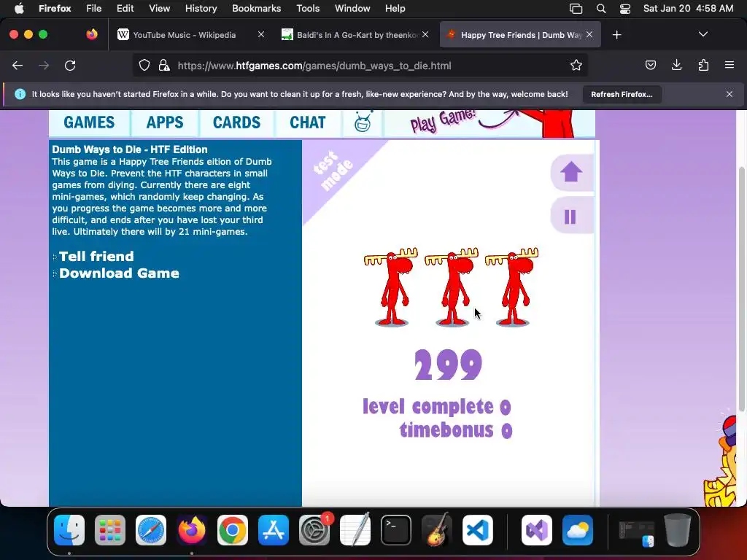
Task: Click the smiley face icon beside CHAT
Action: point(363,122)
